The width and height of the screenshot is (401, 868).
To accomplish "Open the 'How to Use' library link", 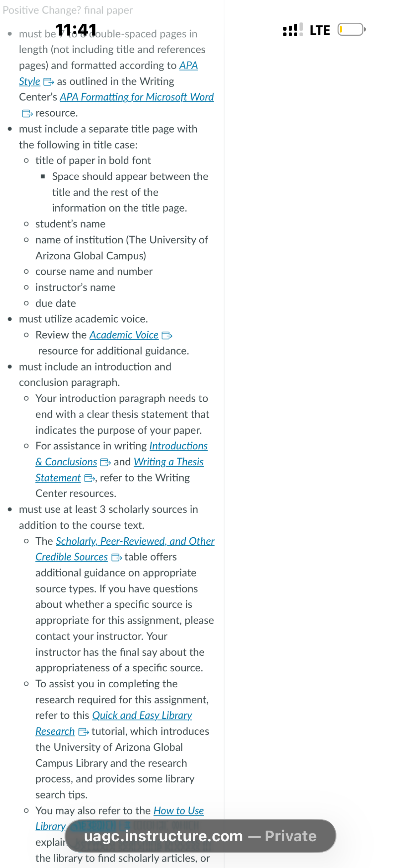I will 179,811.
